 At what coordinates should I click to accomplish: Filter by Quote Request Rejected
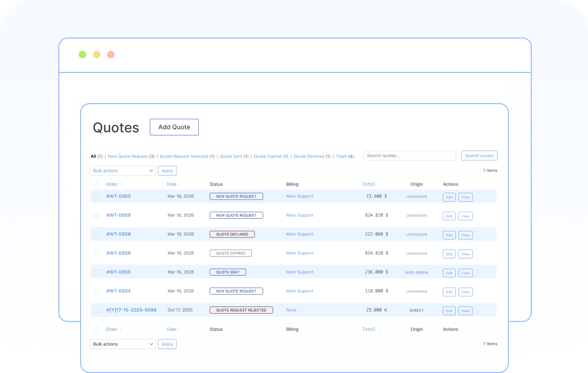coord(184,156)
